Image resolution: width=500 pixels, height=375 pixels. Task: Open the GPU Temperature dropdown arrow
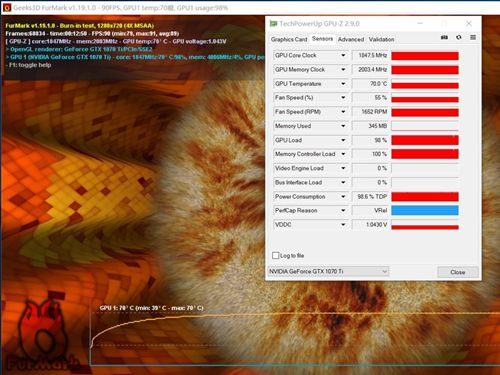pyautogui.click(x=343, y=84)
